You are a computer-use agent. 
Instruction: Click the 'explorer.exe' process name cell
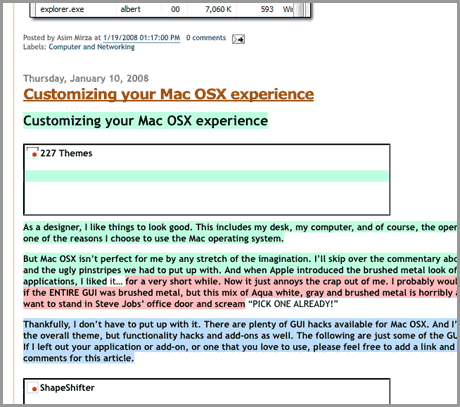62,9
